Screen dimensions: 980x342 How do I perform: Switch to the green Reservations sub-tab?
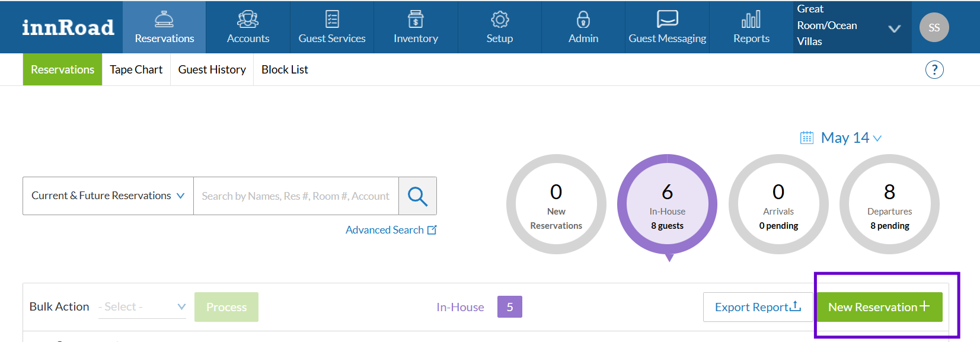(62, 69)
